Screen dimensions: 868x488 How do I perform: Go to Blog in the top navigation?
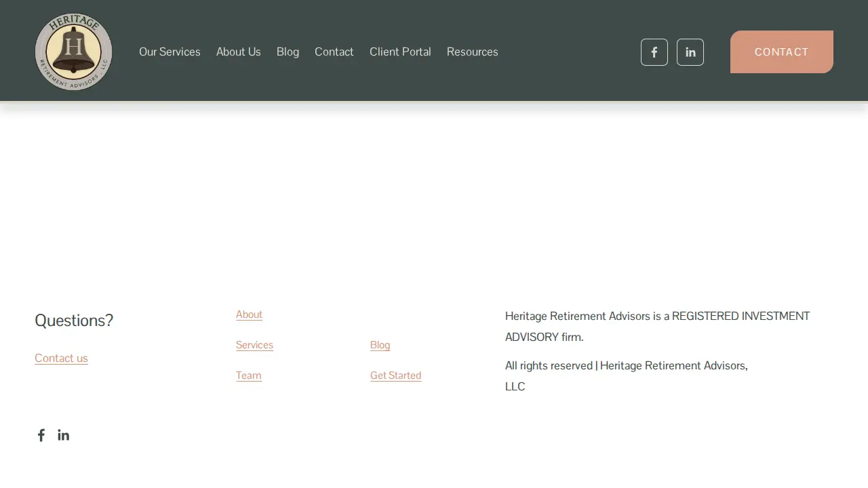tap(288, 52)
